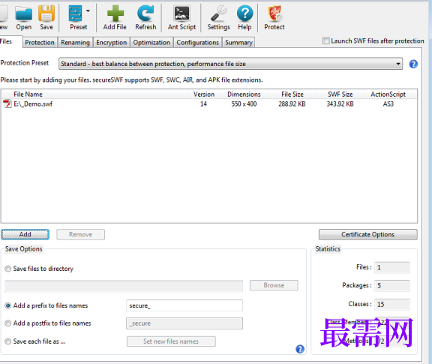
Task: Click the Set new files names button
Action: 171,341
